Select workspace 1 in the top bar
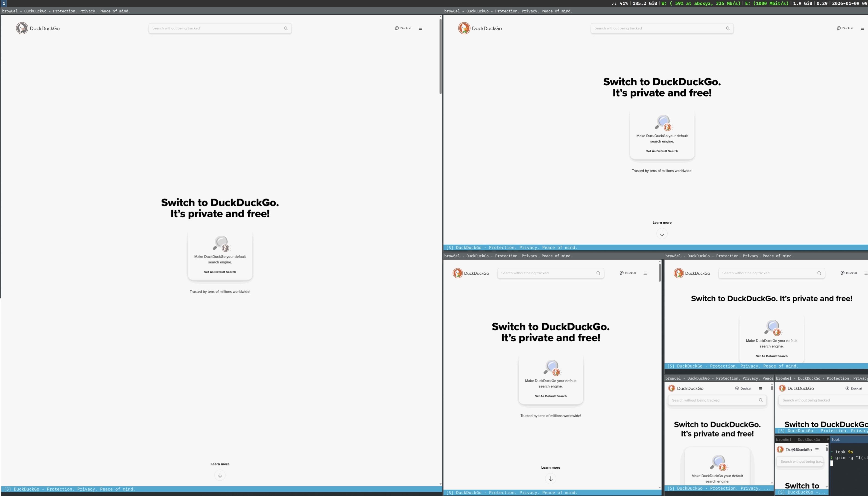Image resolution: width=868 pixels, height=496 pixels. coord(4,3)
